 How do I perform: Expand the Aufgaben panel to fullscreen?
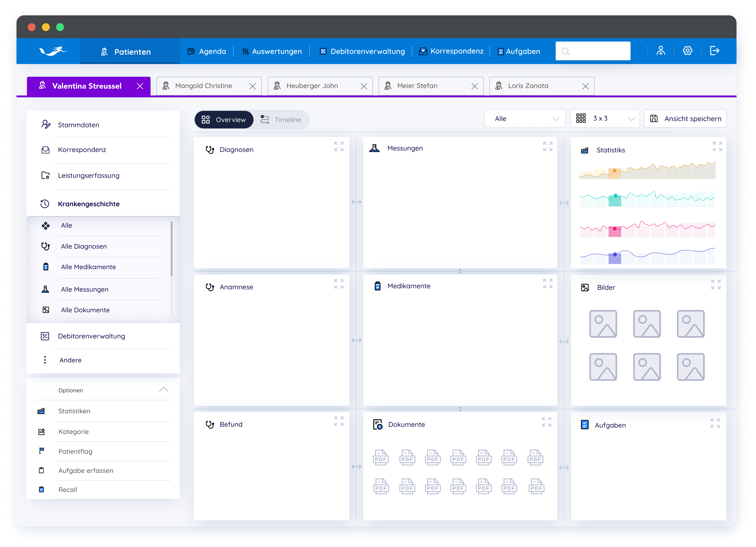tap(715, 423)
